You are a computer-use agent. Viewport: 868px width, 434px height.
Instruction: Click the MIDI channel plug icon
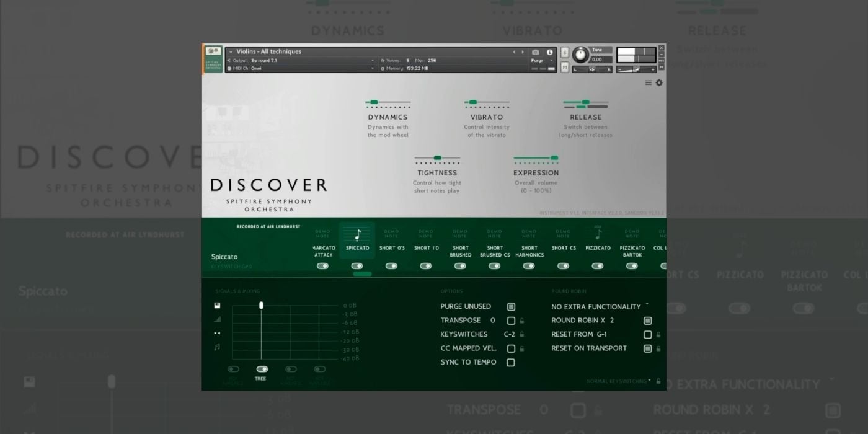[x=229, y=68]
